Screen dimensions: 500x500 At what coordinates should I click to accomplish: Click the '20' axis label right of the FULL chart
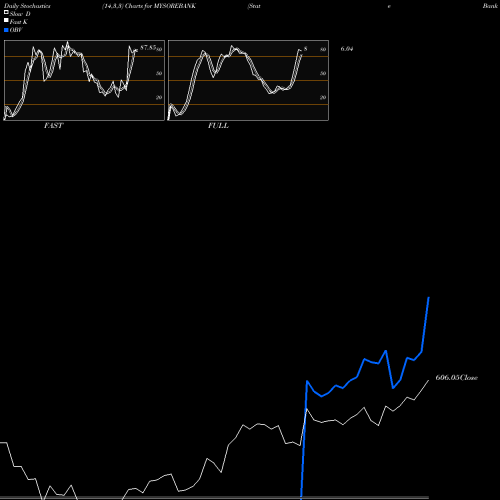coord(323,97)
